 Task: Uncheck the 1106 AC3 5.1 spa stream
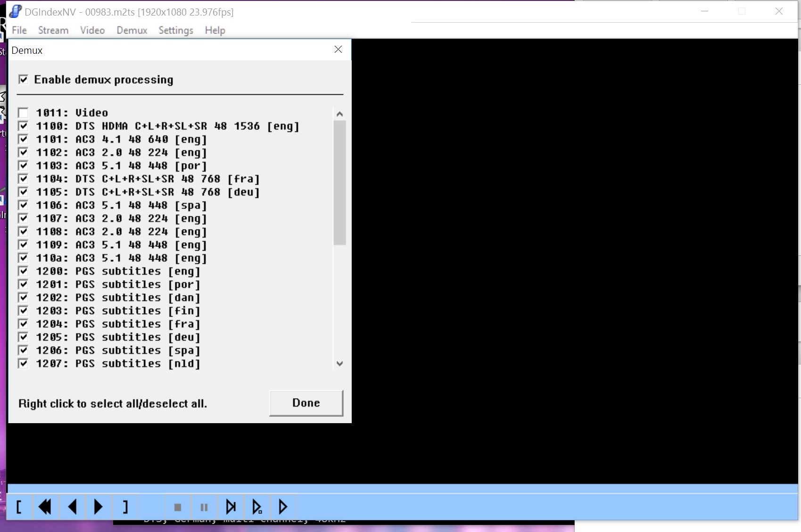pyautogui.click(x=23, y=205)
